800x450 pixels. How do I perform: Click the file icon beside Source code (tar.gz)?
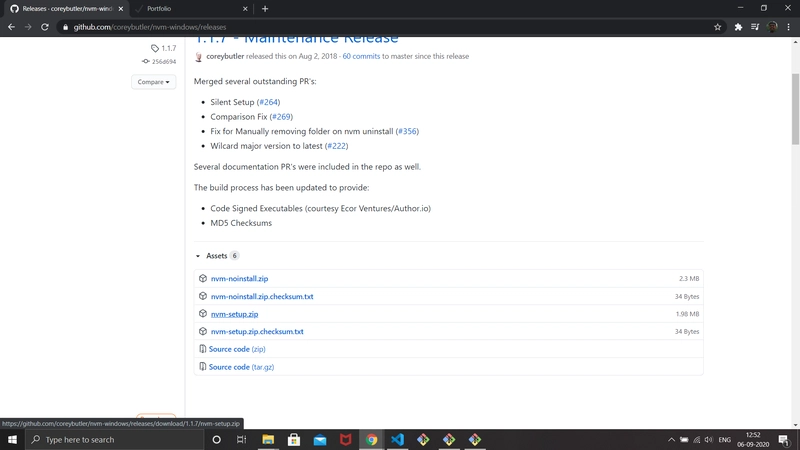203,366
